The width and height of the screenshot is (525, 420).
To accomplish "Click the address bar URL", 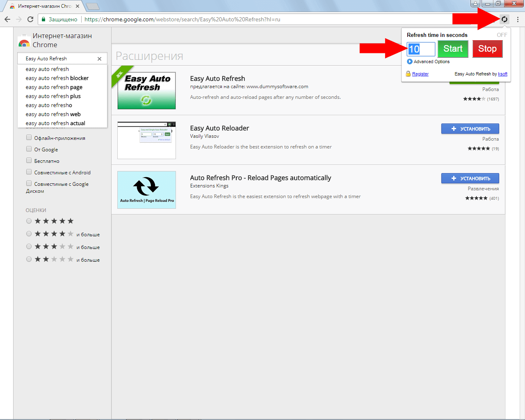I will pos(183,19).
